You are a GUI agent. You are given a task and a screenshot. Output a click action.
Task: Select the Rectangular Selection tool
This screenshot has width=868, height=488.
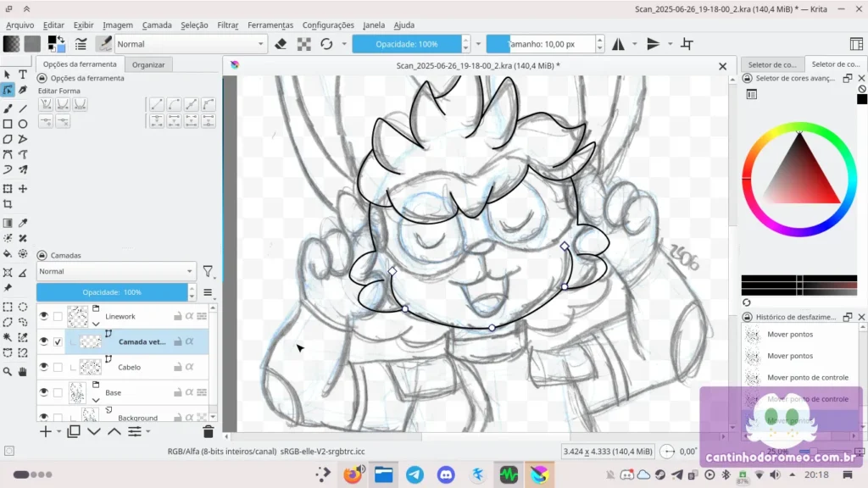(x=8, y=307)
